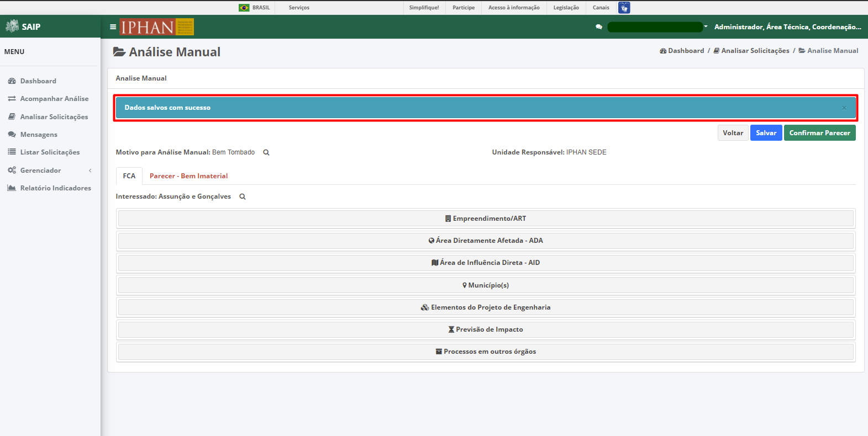The image size is (868, 436).
Task: Open Serviços in government top bar
Action: click(x=299, y=8)
